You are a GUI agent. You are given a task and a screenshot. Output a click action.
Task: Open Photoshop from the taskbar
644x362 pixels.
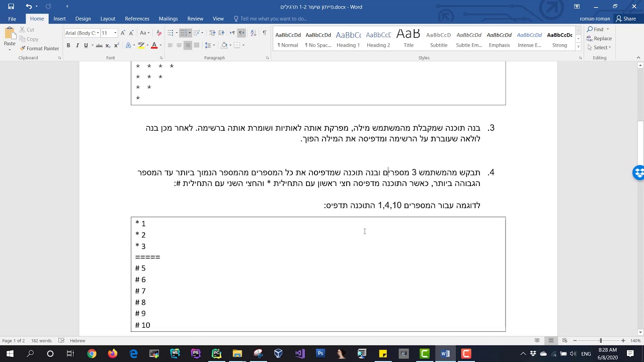pyautogui.click(x=320, y=354)
